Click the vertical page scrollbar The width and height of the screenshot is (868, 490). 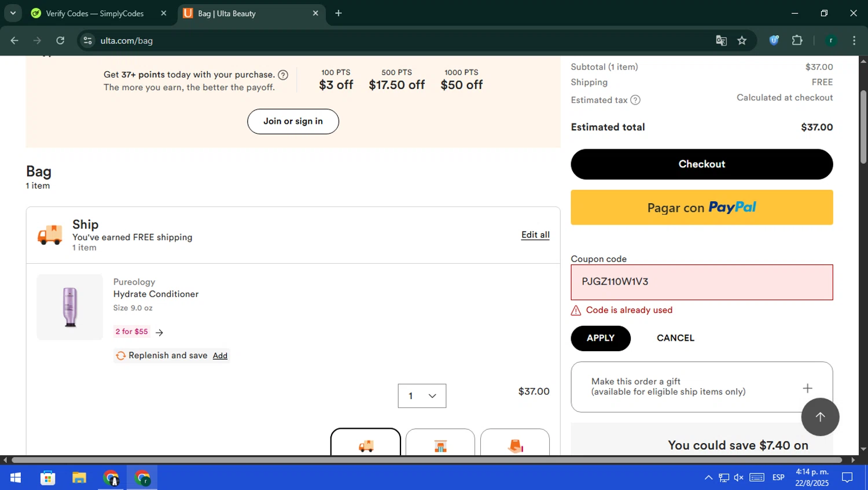point(863,127)
